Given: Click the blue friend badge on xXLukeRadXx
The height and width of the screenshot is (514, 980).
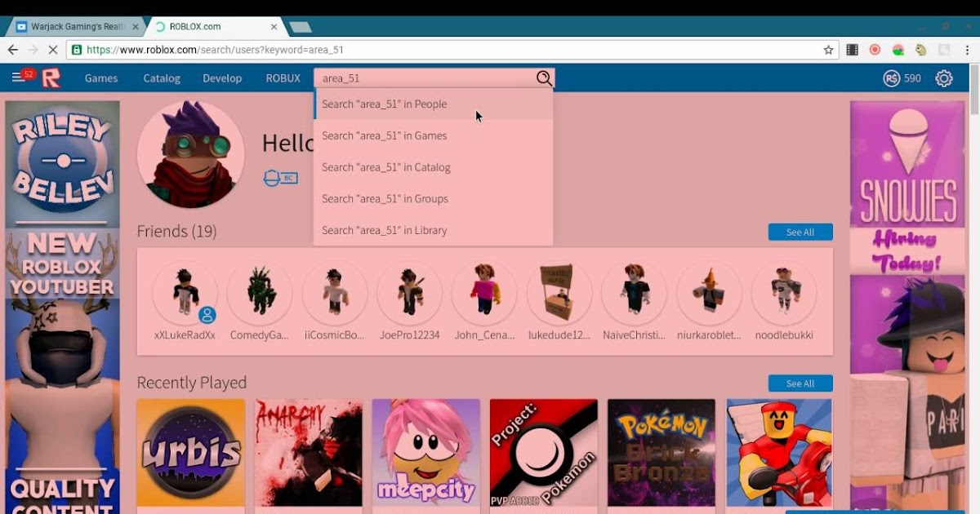Looking at the screenshot, I should point(207,315).
